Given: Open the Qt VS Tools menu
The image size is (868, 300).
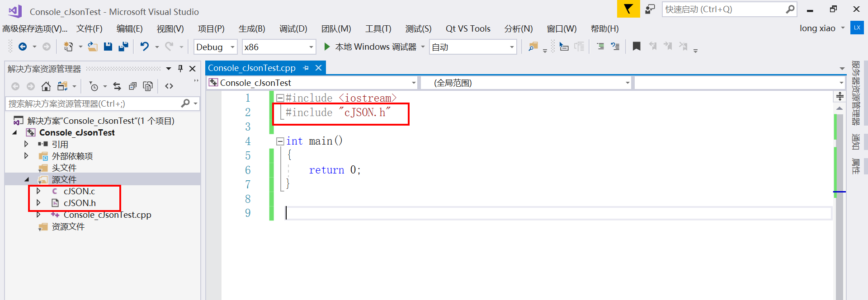Looking at the screenshot, I should tap(468, 28).
